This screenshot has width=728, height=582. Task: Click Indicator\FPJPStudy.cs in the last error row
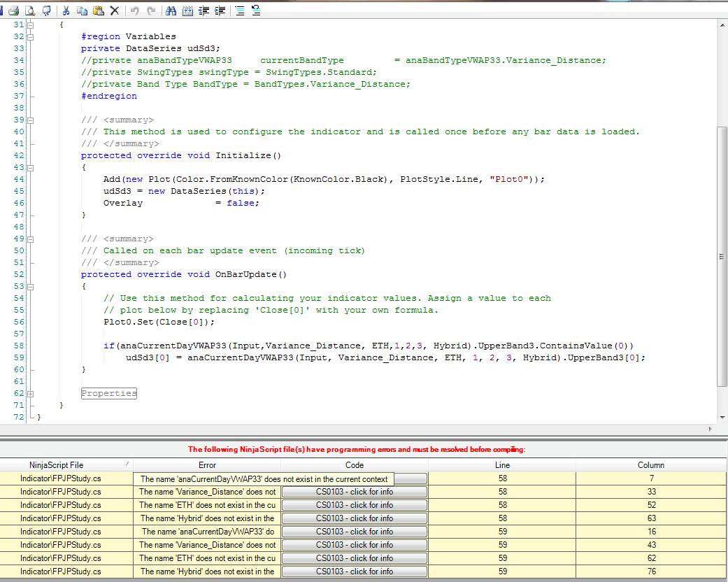pyautogui.click(x=60, y=572)
